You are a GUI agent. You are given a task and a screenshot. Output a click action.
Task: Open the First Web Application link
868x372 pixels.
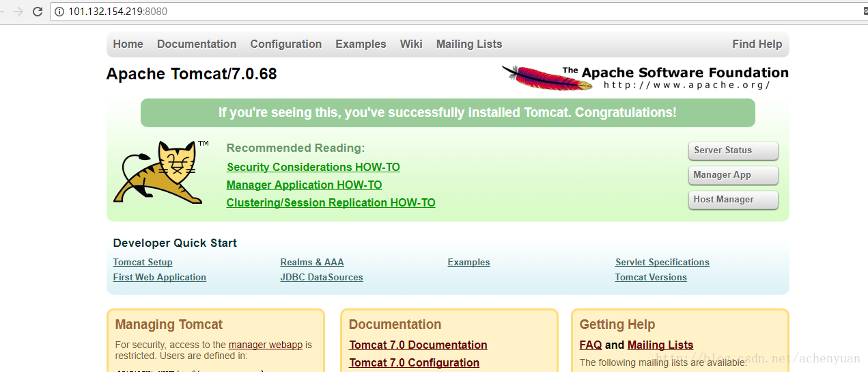[160, 277]
